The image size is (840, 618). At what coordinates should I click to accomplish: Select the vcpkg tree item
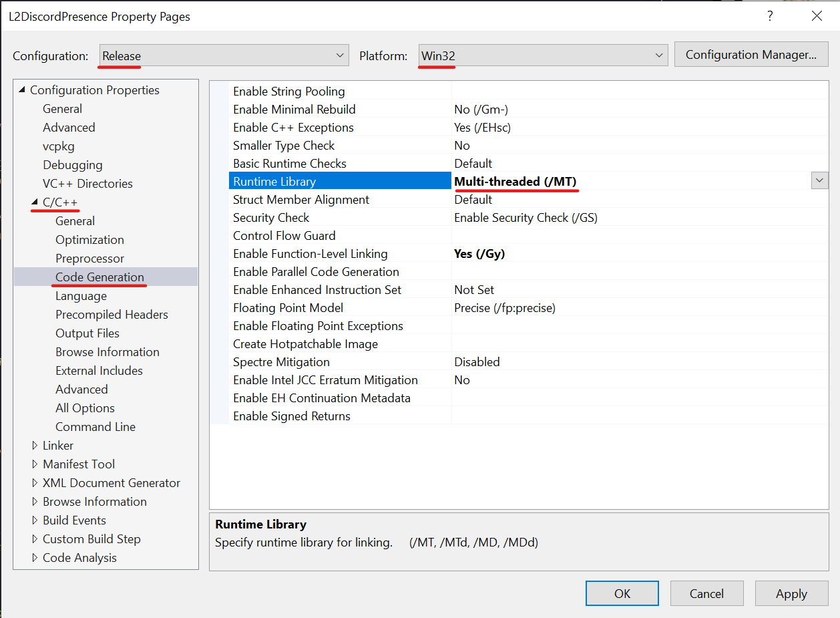point(59,146)
